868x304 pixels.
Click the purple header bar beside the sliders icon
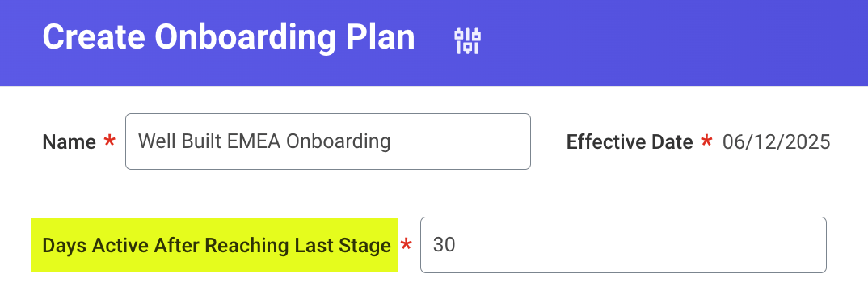pos(664,41)
